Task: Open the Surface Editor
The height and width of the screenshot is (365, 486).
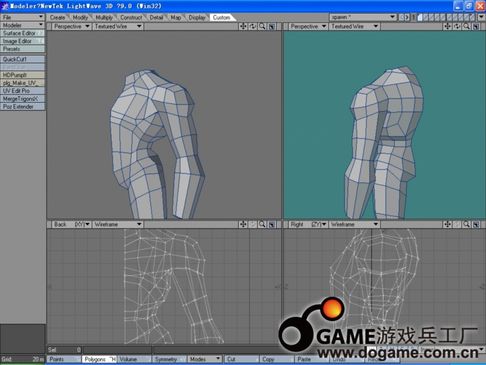Action: 23,33
